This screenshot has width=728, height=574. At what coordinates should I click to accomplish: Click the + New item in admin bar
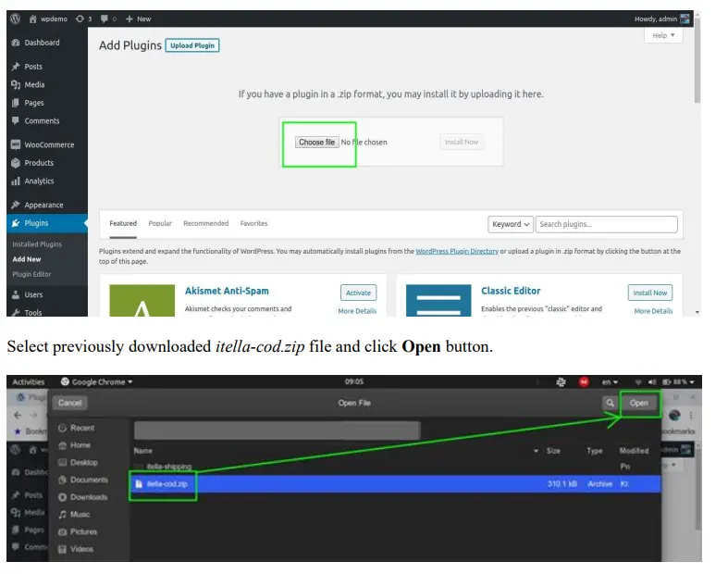(x=139, y=19)
